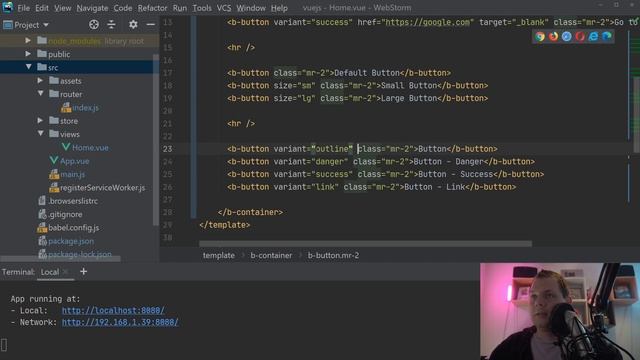Open the Help menu
Viewport: 640px width, 360px height.
(279, 8)
